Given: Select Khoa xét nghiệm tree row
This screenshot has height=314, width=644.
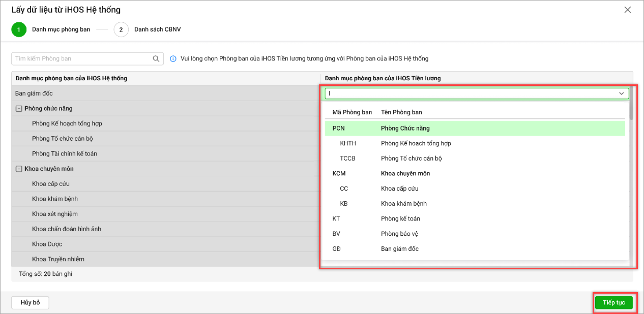Looking at the screenshot, I should 54,214.
